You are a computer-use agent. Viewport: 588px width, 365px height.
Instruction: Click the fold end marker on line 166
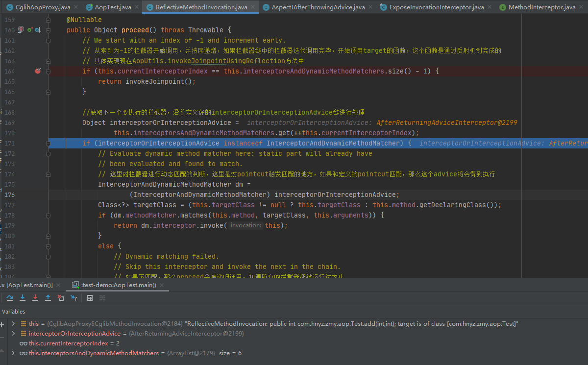pos(49,92)
